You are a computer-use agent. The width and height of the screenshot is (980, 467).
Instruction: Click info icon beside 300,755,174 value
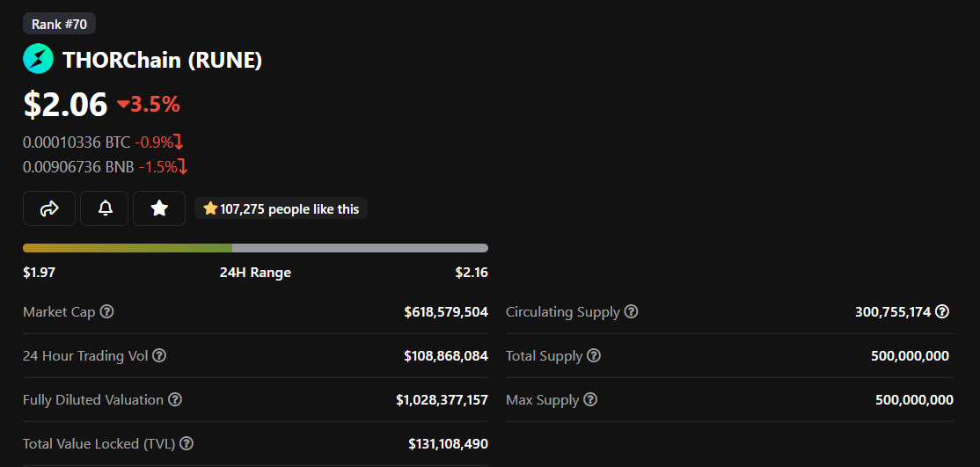point(942,311)
